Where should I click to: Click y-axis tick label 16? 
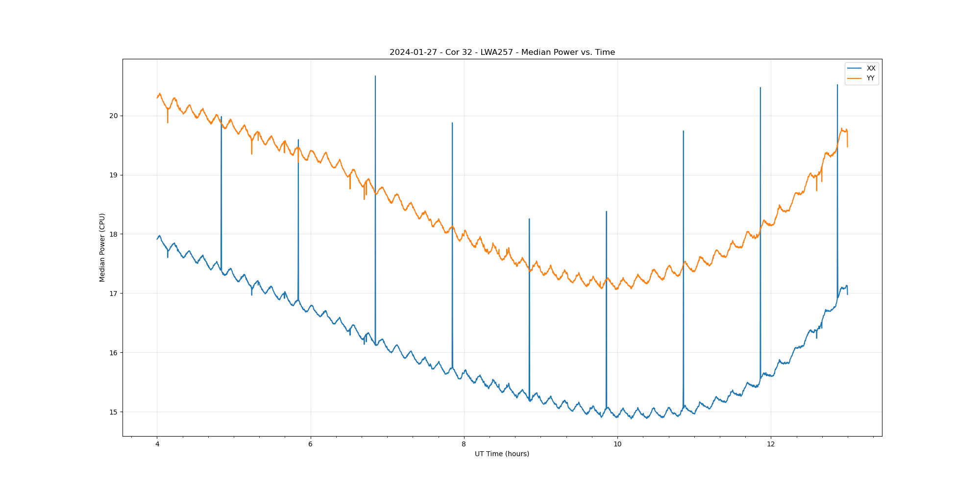[x=114, y=353]
